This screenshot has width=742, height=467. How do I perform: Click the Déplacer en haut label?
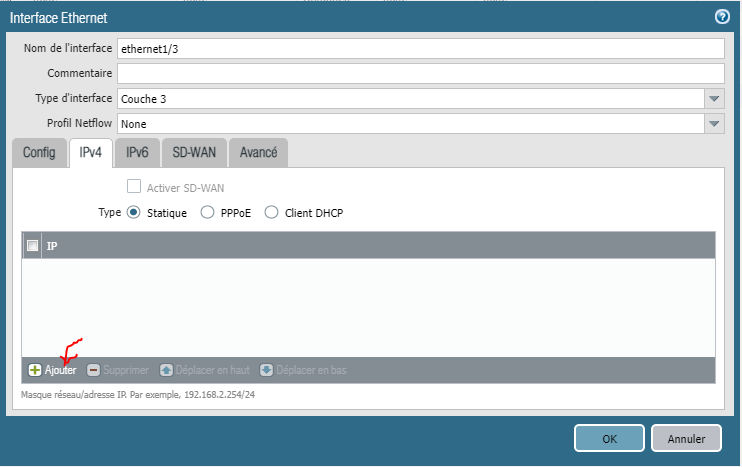(212, 370)
